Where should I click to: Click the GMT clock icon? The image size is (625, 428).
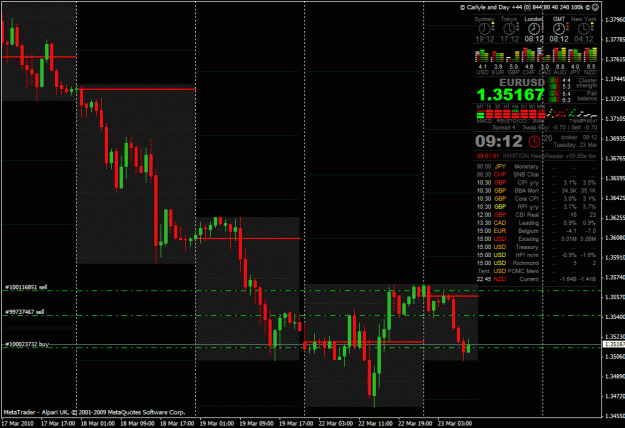pos(559,29)
